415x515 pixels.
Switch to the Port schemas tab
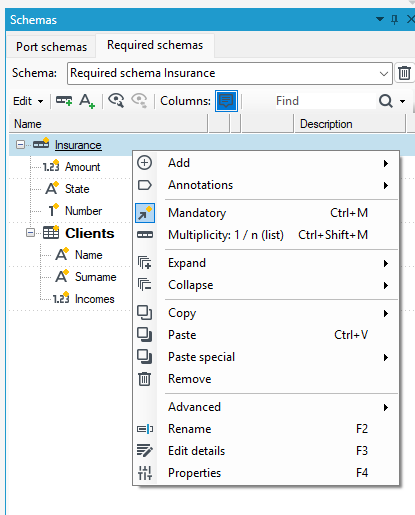pyautogui.click(x=52, y=47)
